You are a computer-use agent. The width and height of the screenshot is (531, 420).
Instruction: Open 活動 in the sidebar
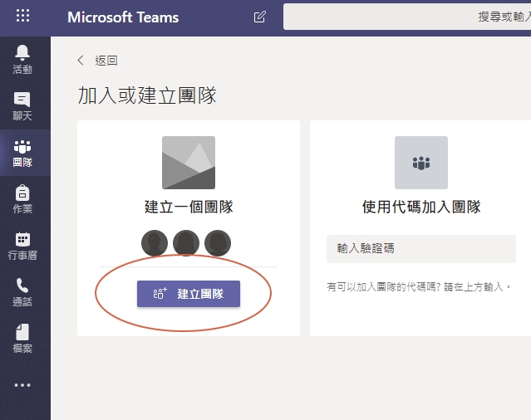pyautogui.click(x=22, y=60)
